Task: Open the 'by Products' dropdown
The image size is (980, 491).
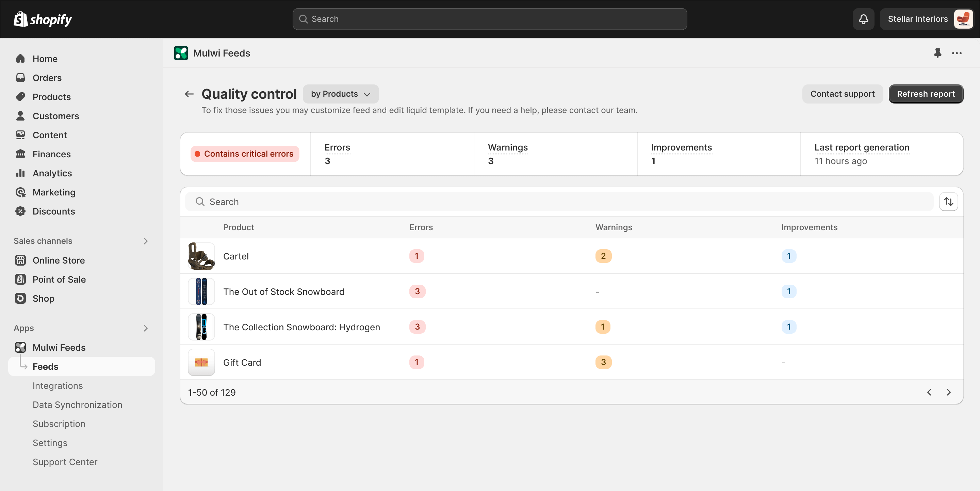Action: click(x=341, y=94)
